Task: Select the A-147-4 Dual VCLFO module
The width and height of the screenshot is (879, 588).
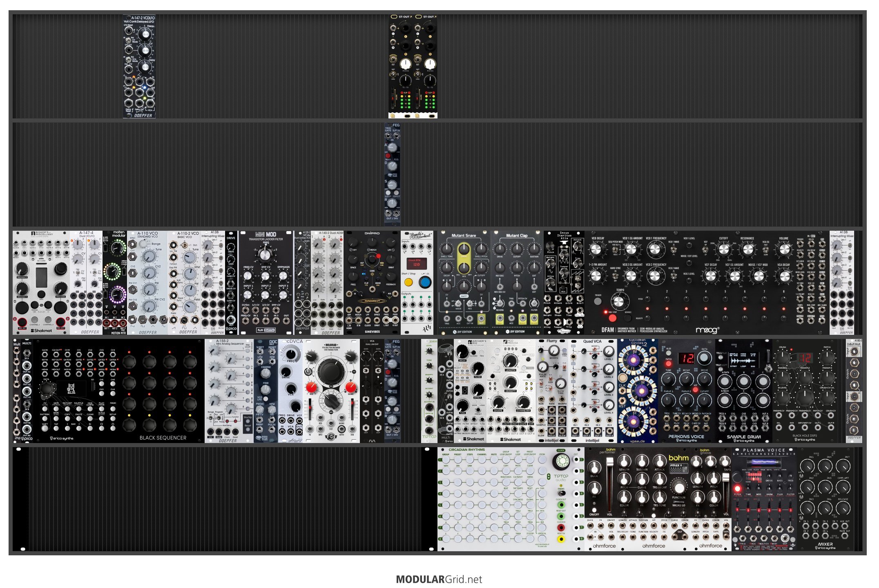Action: [x=86, y=283]
